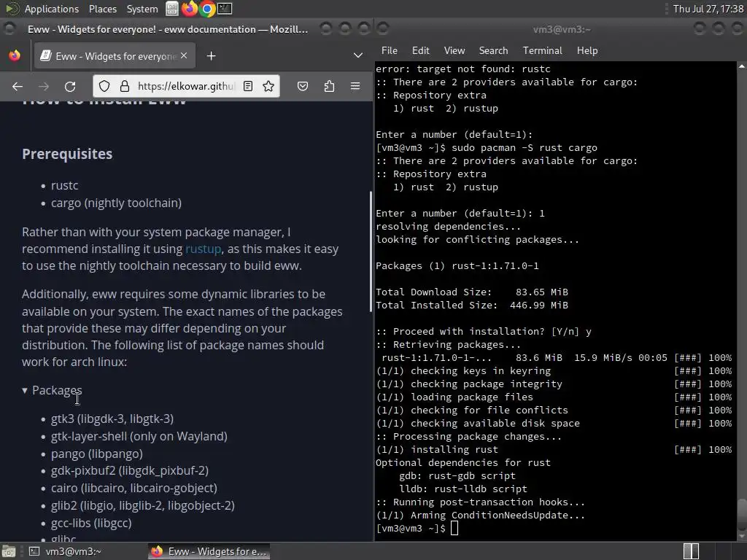
Task: Open terminal View menu
Action: click(454, 50)
